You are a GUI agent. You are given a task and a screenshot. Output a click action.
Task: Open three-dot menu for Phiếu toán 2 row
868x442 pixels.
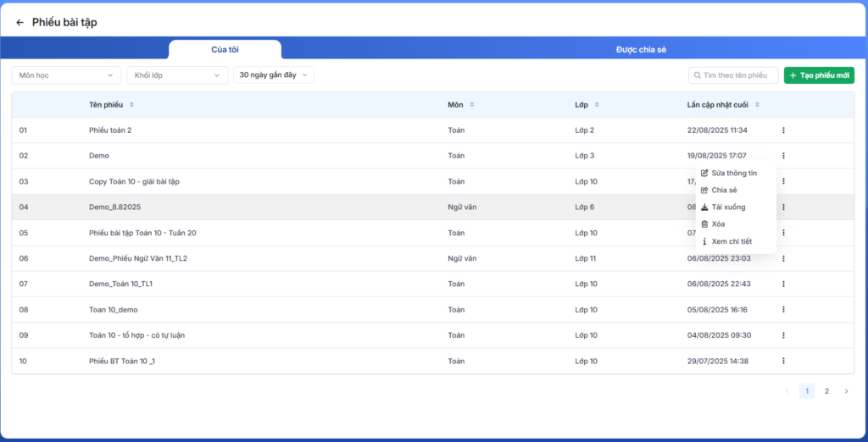pyautogui.click(x=783, y=130)
